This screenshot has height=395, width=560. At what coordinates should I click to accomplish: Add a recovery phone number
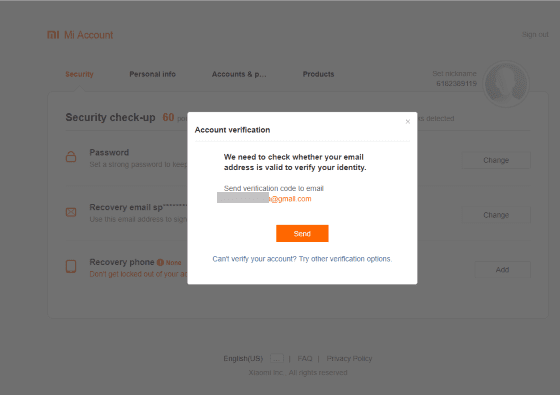(x=502, y=270)
